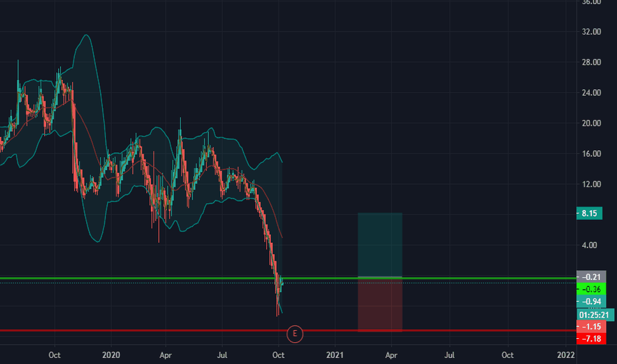Image resolution: width=617 pixels, height=364 pixels.
Task: Click the 24.00 price axis label
Action: click(591, 93)
